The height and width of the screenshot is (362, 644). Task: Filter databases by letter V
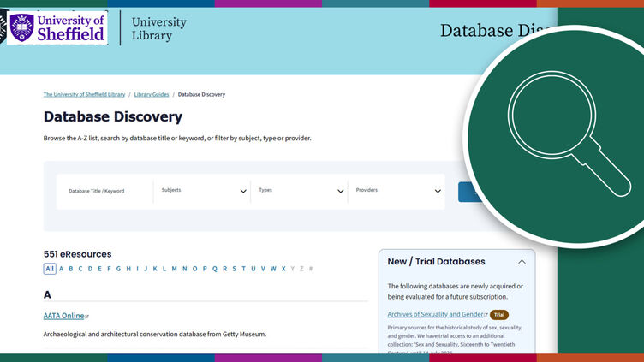[x=263, y=269]
